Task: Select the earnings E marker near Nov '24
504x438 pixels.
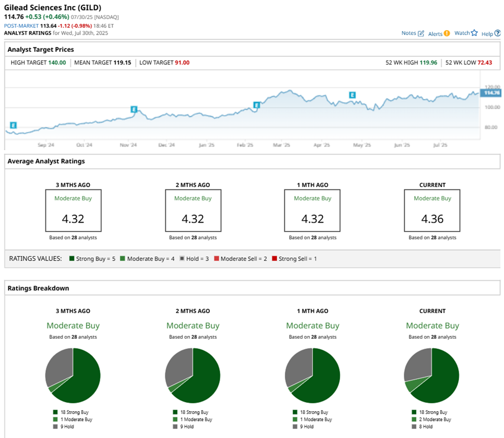Action: pyautogui.click(x=134, y=109)
